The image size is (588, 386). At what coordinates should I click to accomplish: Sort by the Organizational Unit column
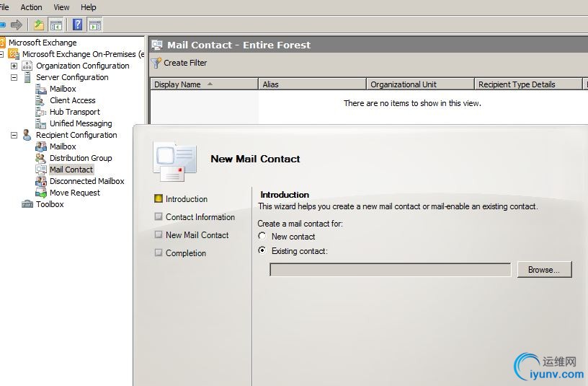(420, 84)
